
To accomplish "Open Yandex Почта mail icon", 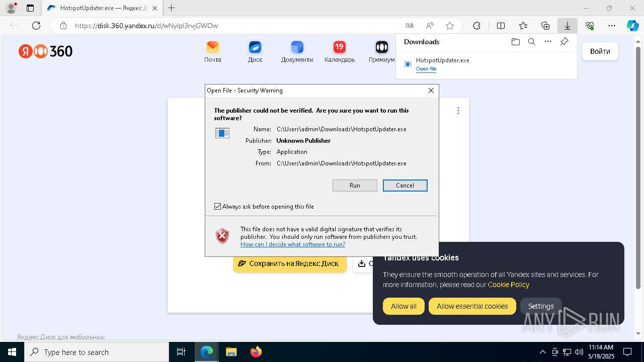I will coord(213,52).
